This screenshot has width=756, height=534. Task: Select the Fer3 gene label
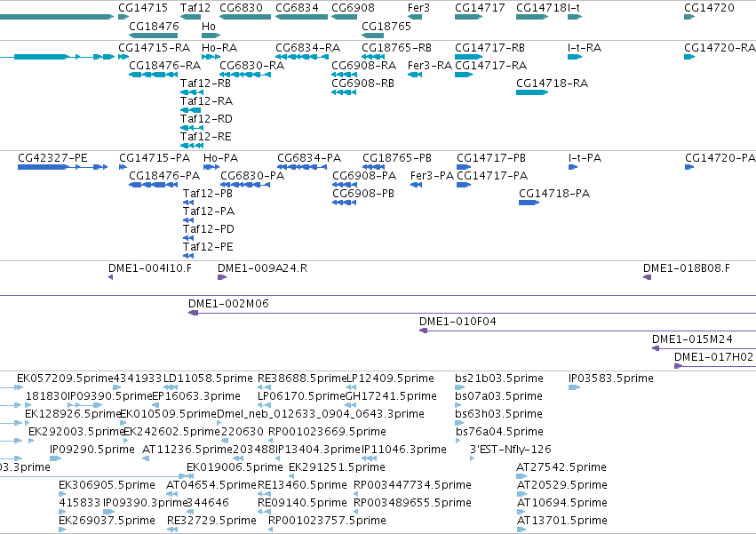pos(418,8)
